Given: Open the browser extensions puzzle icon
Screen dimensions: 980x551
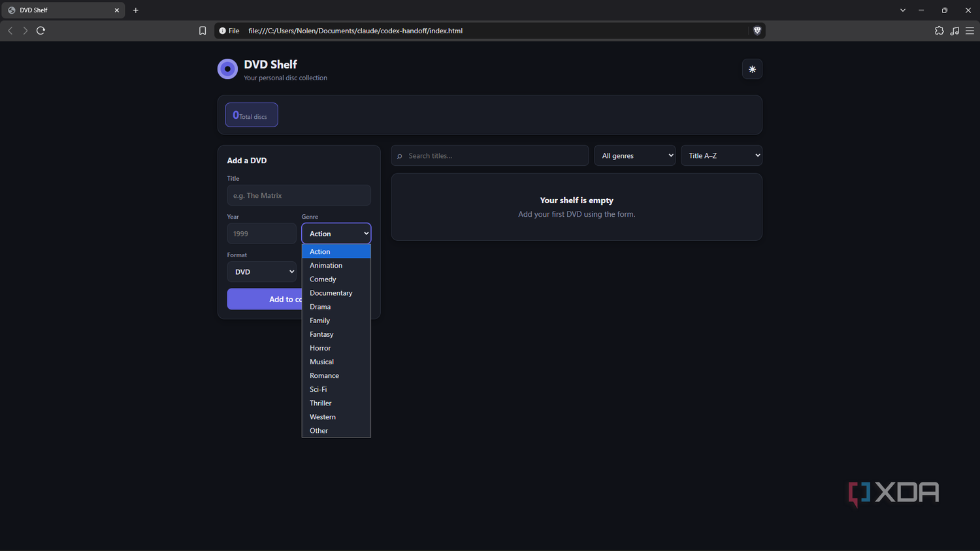Looking at the screenshot, I should click(x=939, y=31).
